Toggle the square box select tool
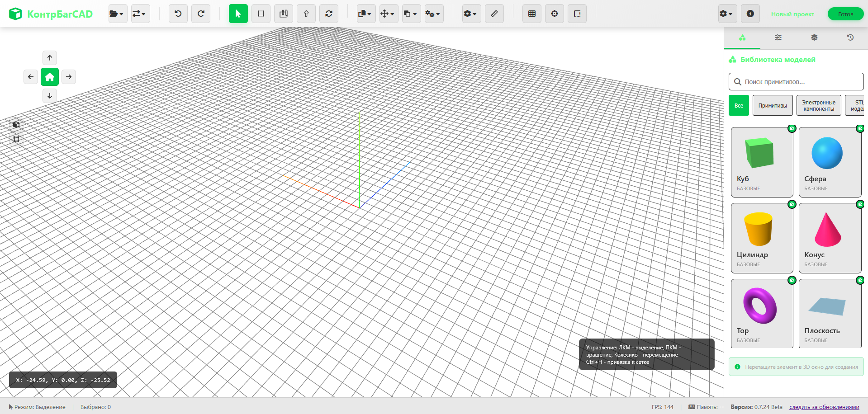Screen dimensions: 868x414 coord(261,14)
